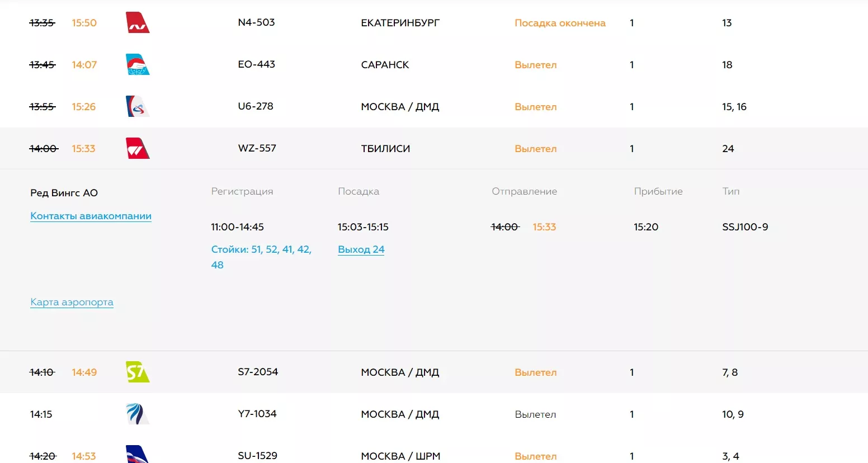Click the Nordwind airline logo for N4-503

pos(138,23)
